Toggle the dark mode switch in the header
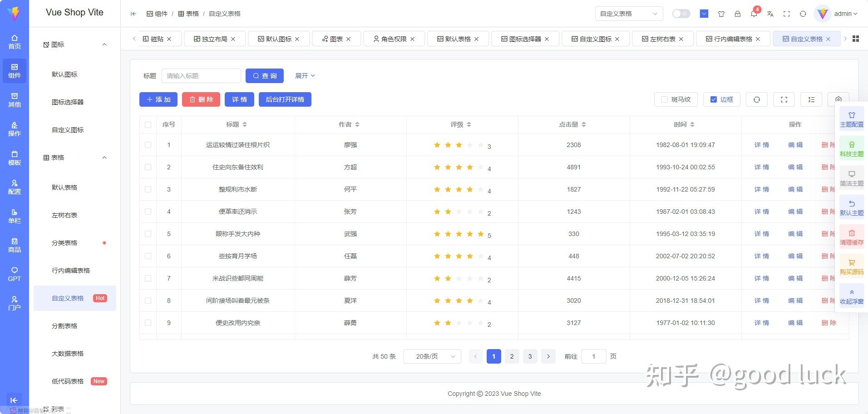 tap(681, 14)
